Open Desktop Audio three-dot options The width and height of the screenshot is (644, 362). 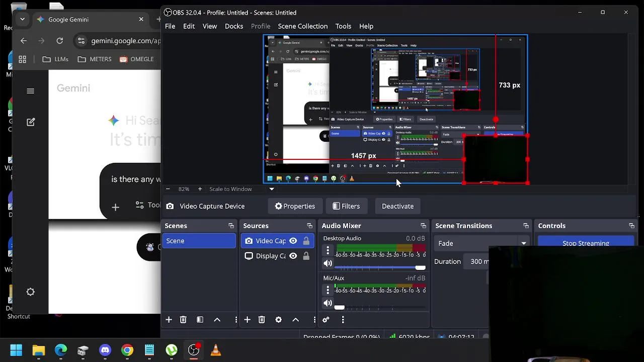[328, 250]
